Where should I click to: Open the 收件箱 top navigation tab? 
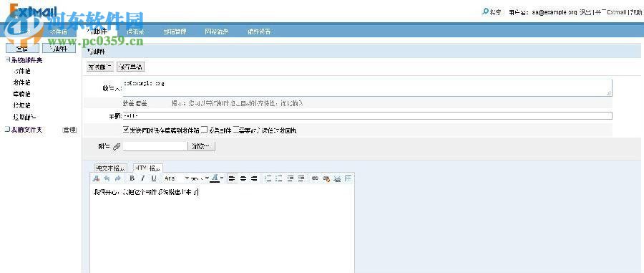(58, 32)
